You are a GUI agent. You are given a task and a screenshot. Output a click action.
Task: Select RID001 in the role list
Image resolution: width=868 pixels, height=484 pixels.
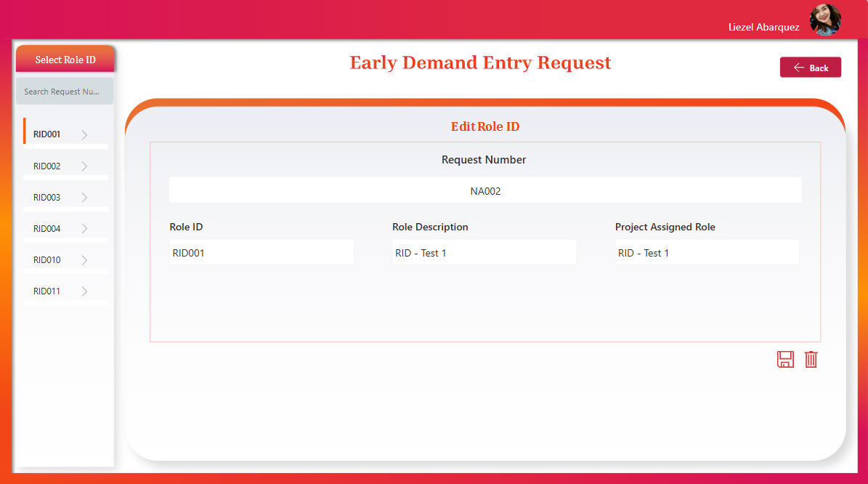point(47,134)
